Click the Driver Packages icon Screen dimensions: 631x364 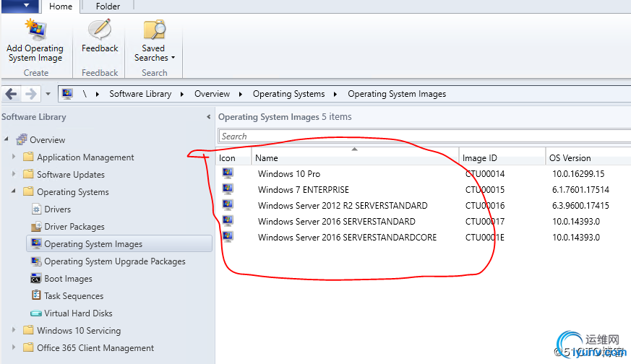tap(36, 227)
